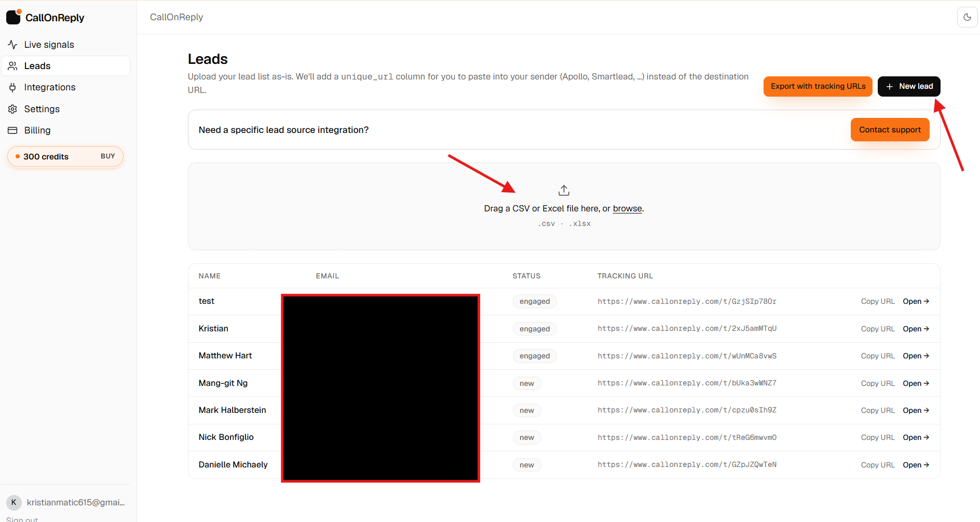Click the K user avatar

click(14, 502)
